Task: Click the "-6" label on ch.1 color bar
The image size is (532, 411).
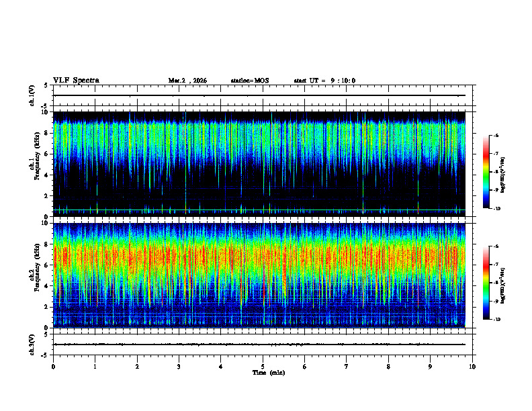Action: pos(496,135)
